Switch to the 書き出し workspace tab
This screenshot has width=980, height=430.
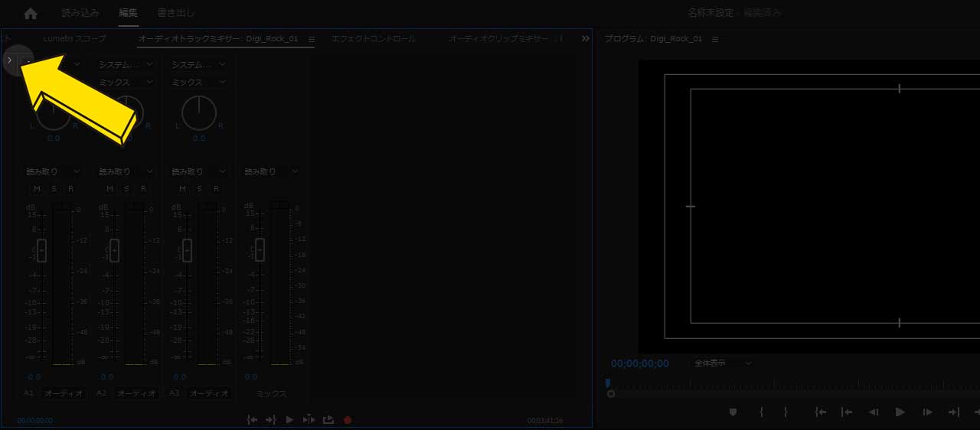[176, 13]
